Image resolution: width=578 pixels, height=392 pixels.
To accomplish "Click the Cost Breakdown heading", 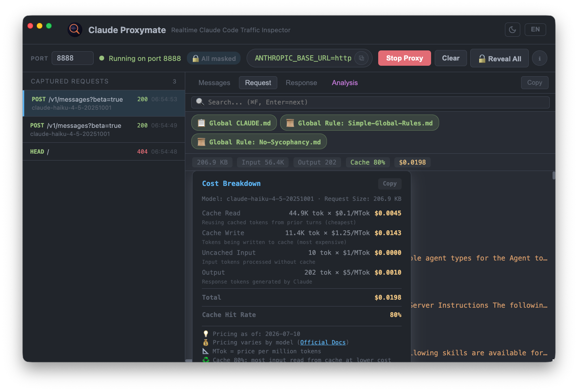I will 231,183.
